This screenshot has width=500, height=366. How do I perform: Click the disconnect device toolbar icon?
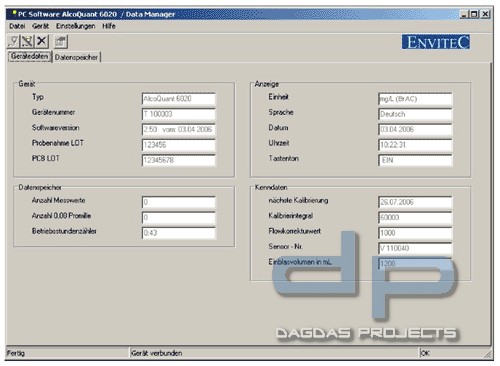tap(27, 41)
